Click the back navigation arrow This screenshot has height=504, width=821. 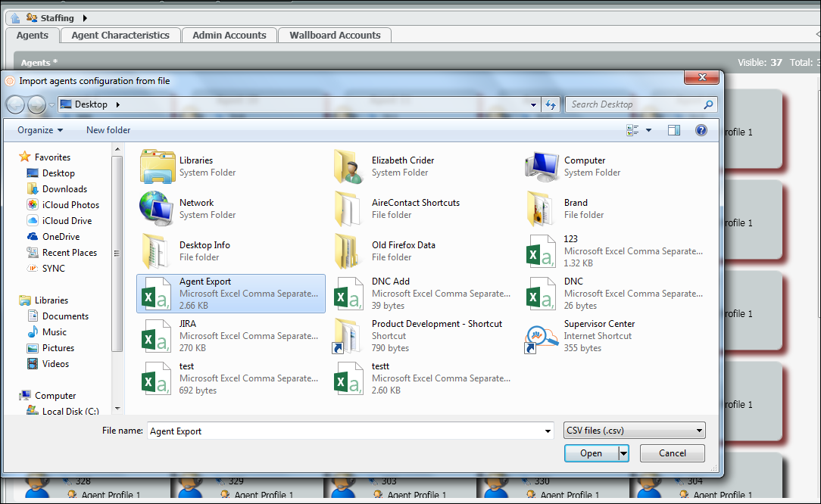(15, 104)
